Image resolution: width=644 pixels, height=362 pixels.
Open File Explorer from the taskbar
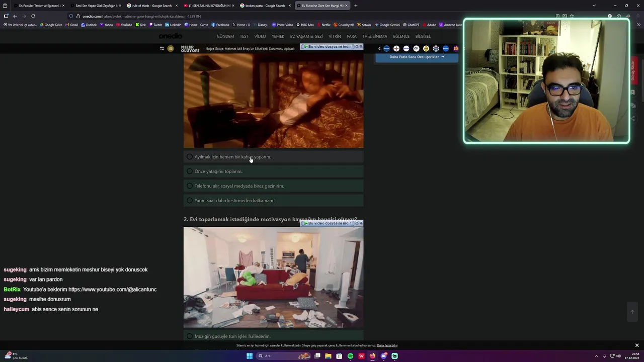[328, 356]
